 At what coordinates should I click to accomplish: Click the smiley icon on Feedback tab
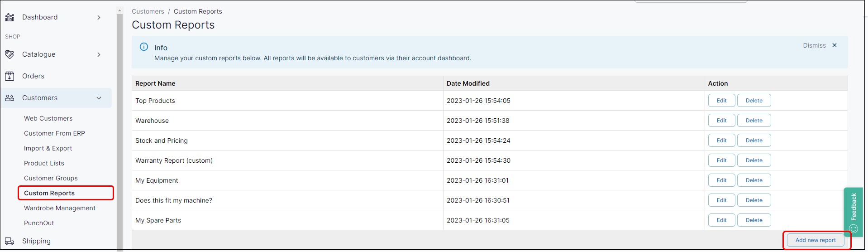[x=854, y=228]
